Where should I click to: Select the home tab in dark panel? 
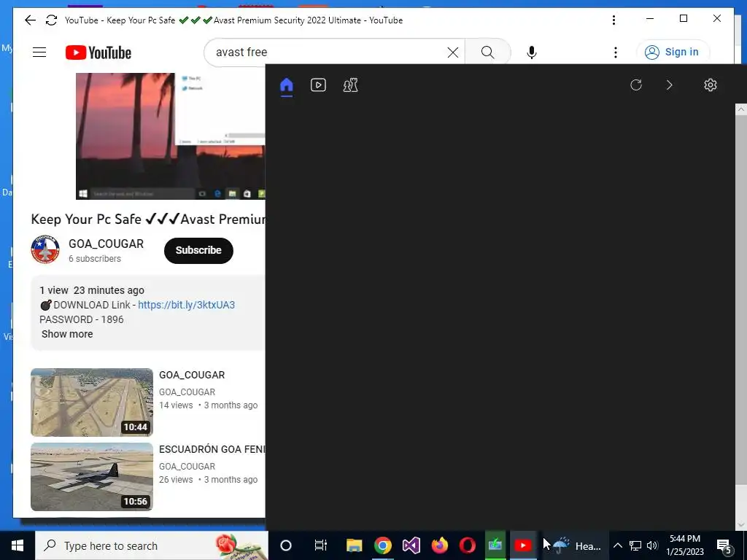point(286,85)
